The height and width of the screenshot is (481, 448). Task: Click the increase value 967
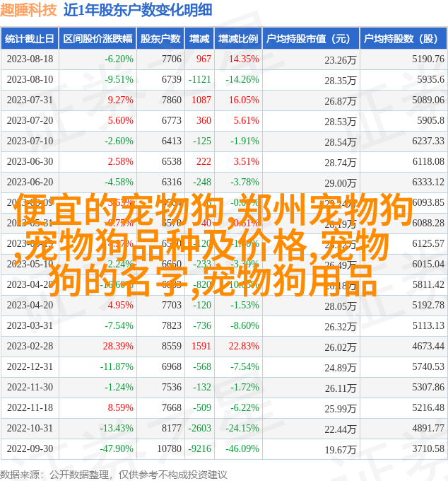click(x=204, y=59)
